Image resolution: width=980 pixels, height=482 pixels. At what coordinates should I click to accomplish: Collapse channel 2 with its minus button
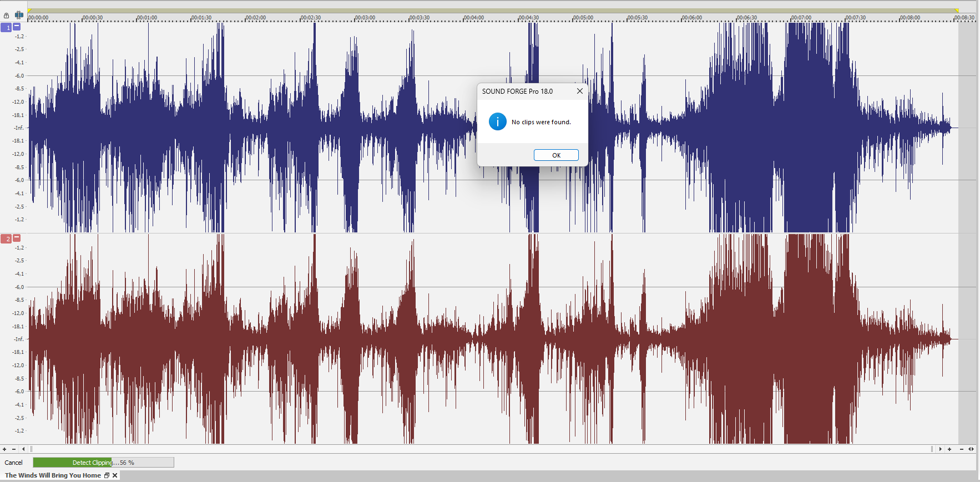point(17,238)
